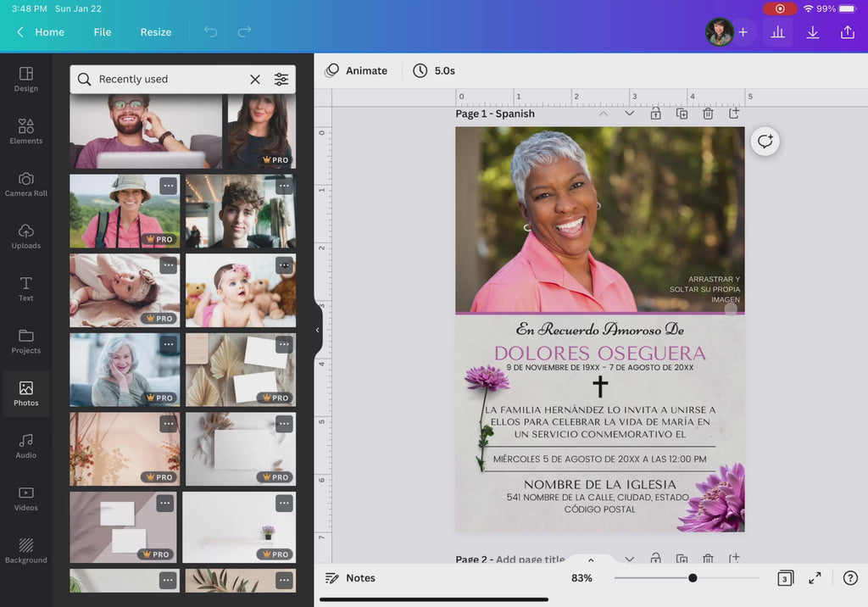This screenshot has width=868, height=607.
Task: Add a new page after Page 1
Action: 734,114
